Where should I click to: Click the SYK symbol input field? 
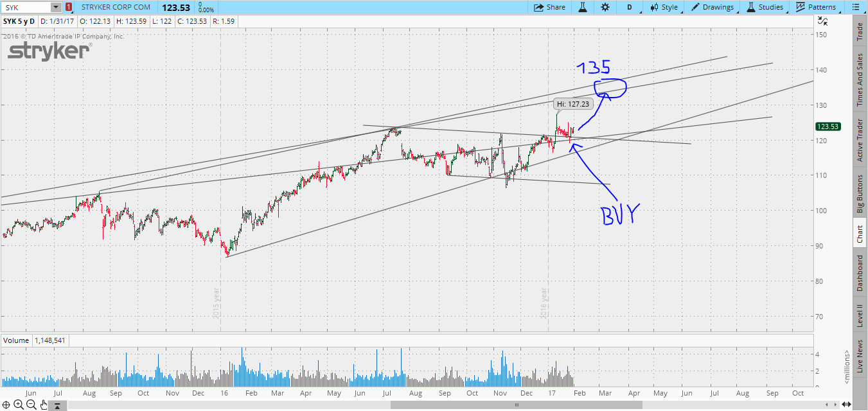25,7
